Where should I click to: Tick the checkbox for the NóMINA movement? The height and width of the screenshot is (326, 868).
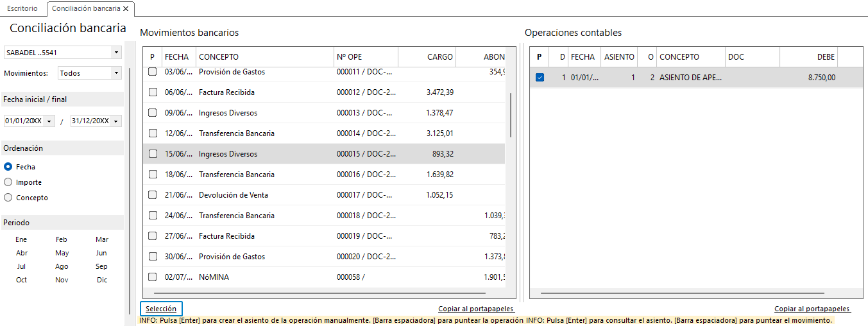(x=153, y=277)
